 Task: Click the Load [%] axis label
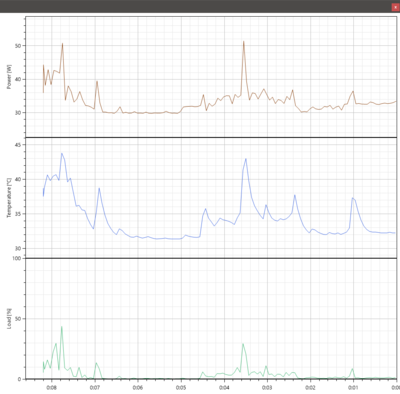(9, 319)
